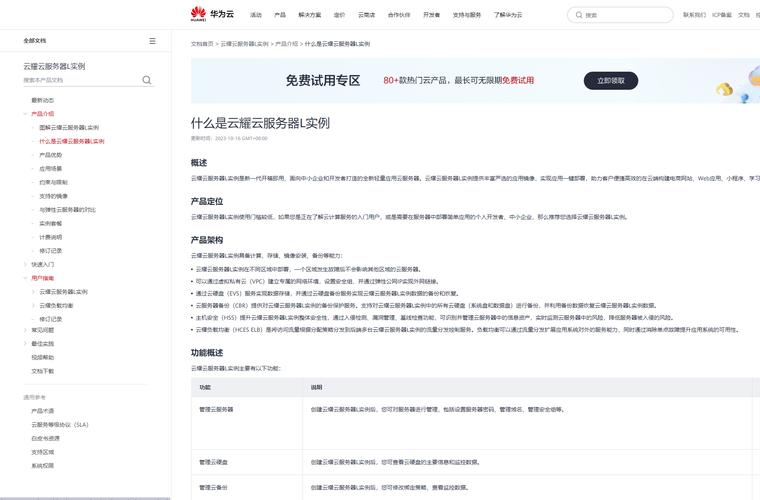760x500 pixels.
Task: Open 实例套餐 in the sidebar
Action: (50, 223)
